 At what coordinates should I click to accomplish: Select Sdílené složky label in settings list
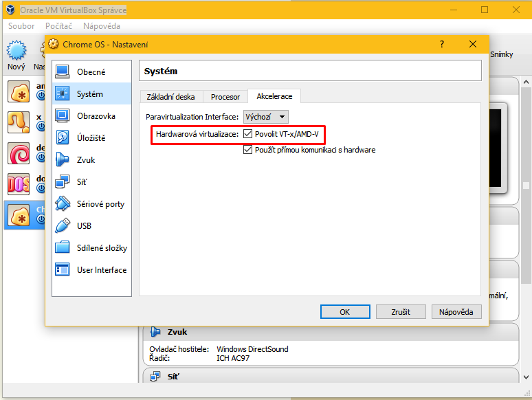coord(102,248)
